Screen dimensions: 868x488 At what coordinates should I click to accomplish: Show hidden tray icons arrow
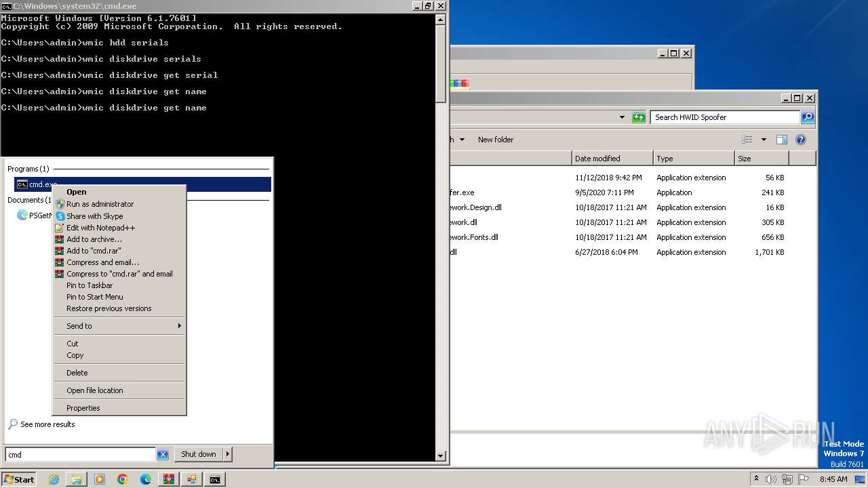click(x=756, y=479)
